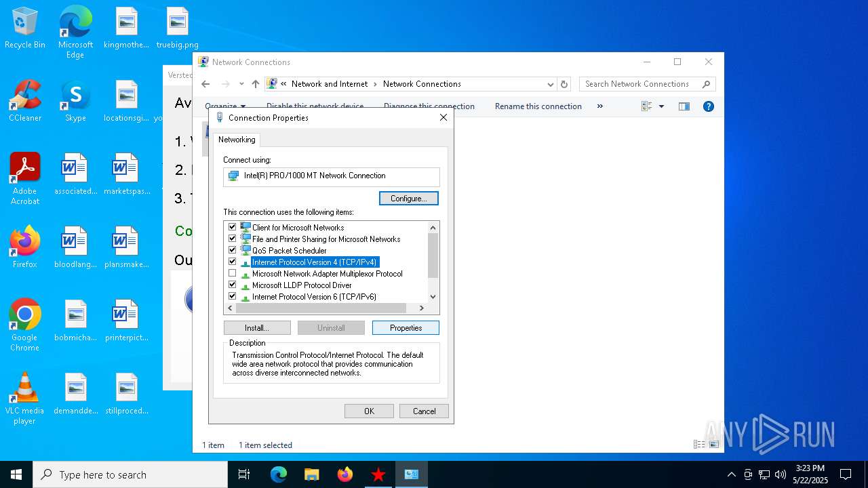Image resolution: width=868 pixels, height=488 pixels.
Task: Select Network Connections breadcrumb
Action: [x=422, y=84]
